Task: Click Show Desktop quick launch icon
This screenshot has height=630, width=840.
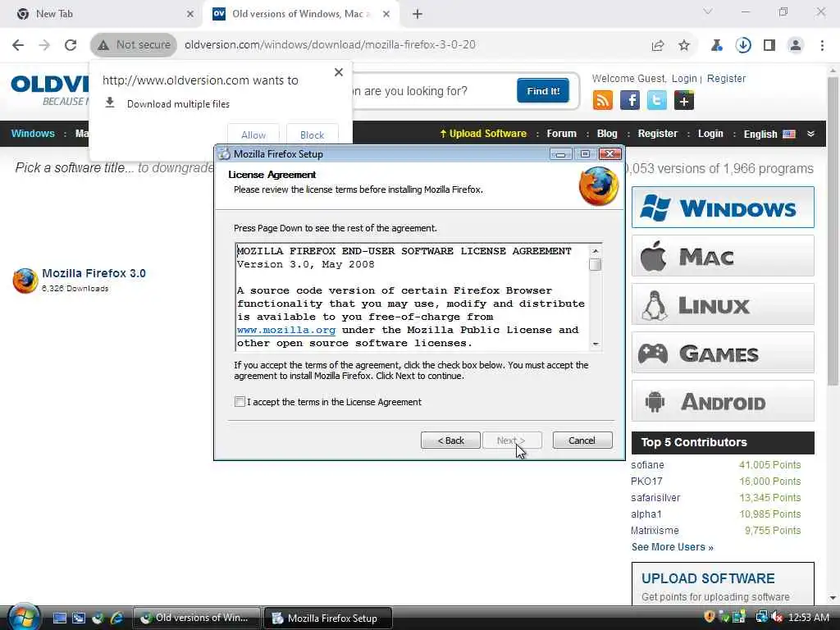Action: click(x=59, y=619)
